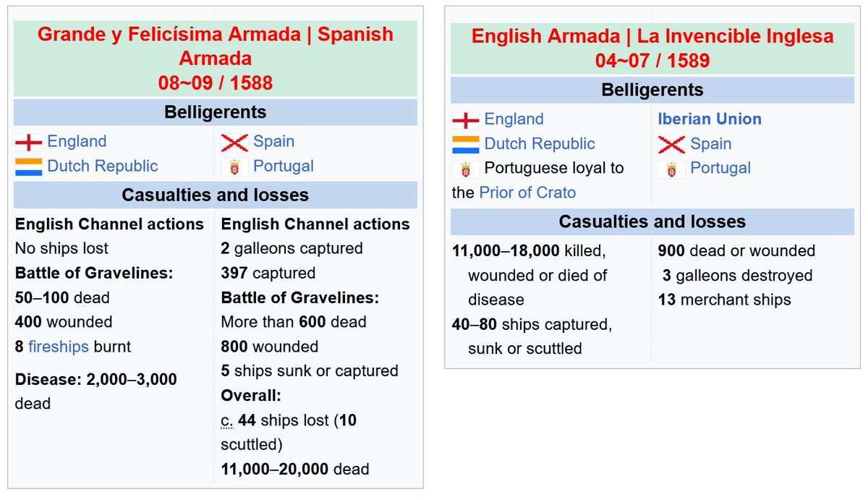
Task: Click the abbreviated c. before 44 ships
Action: [x=227, y=420]
